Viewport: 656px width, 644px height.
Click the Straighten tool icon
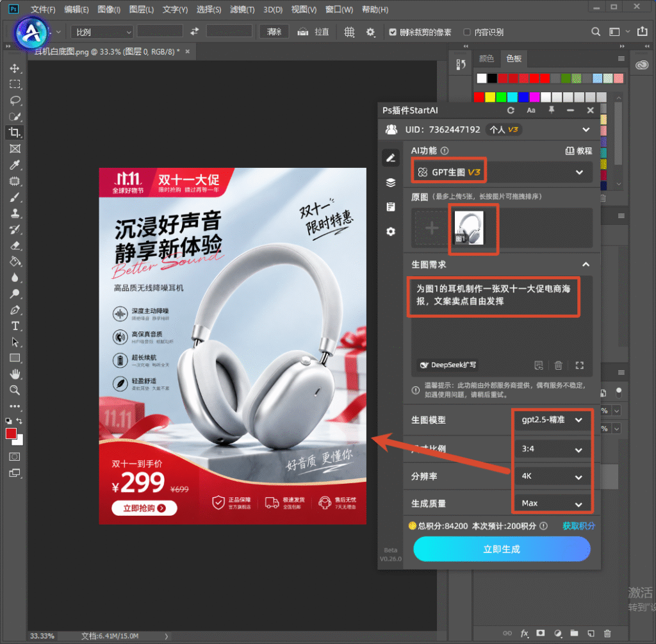pos(303,32)
